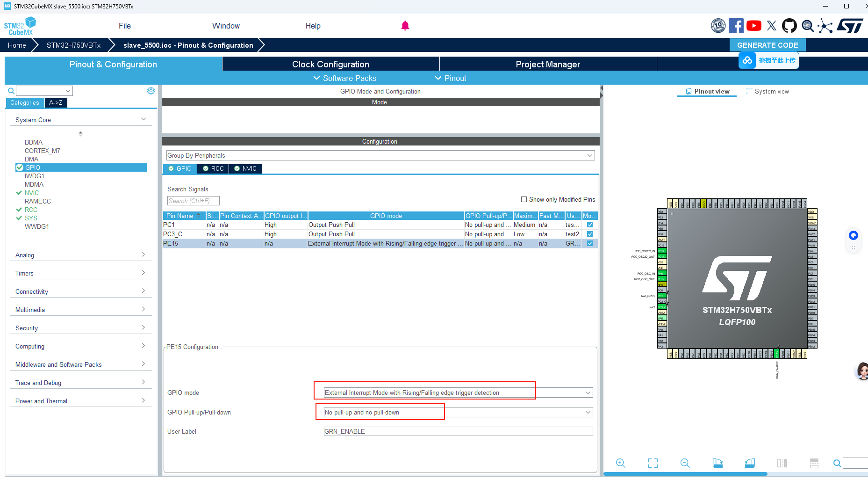
Task: Click the STM32CubeMX logo icon
Action: tap(20, 26)
